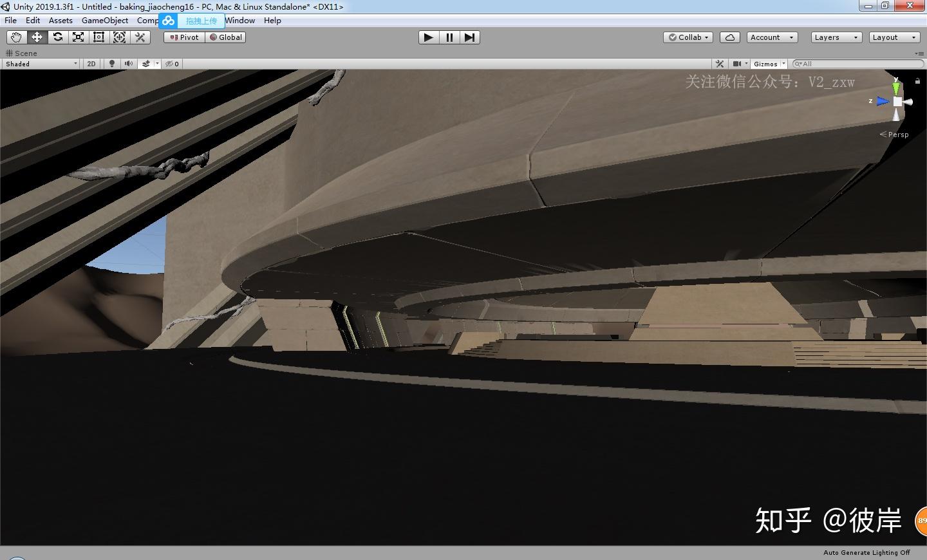This screenshot has width=927, height=560.
Task: Open the Assets menu
Action: coord(61,21)
